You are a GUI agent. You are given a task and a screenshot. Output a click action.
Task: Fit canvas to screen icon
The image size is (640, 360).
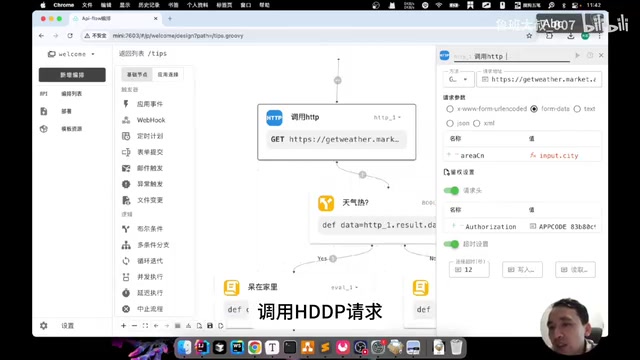(145, 326)
